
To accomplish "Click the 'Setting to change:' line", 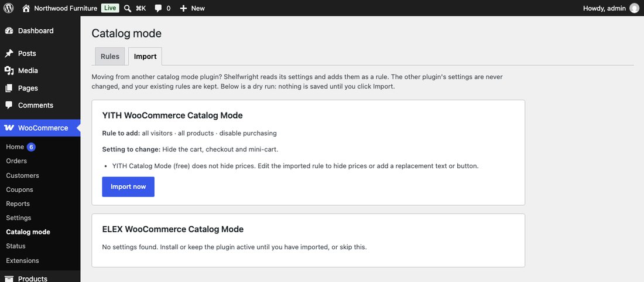I will 190,150.
